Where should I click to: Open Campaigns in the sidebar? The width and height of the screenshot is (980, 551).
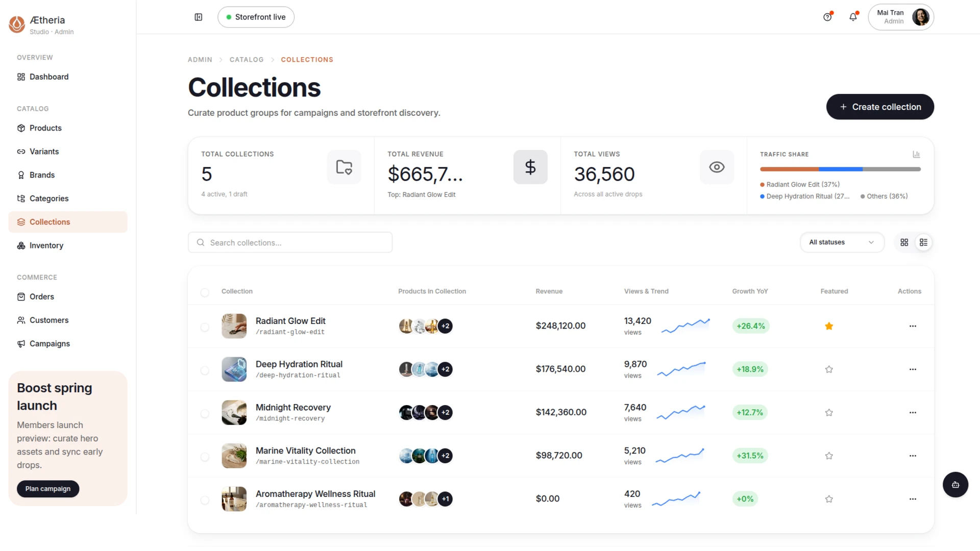coord(68,343)
